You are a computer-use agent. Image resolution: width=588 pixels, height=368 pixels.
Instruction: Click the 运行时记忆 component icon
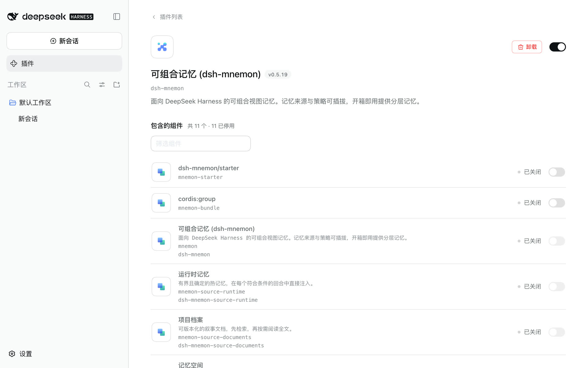[x=161, y=286]
